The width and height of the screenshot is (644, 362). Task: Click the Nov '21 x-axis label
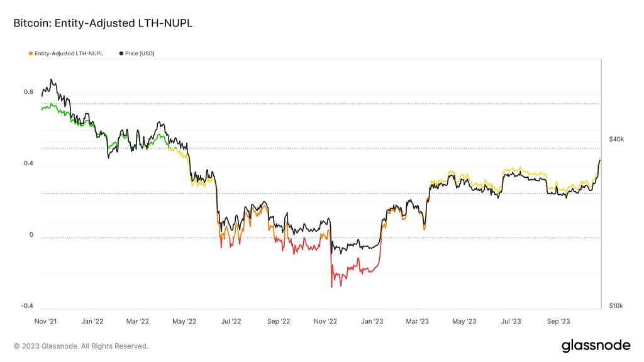(45, 321)
